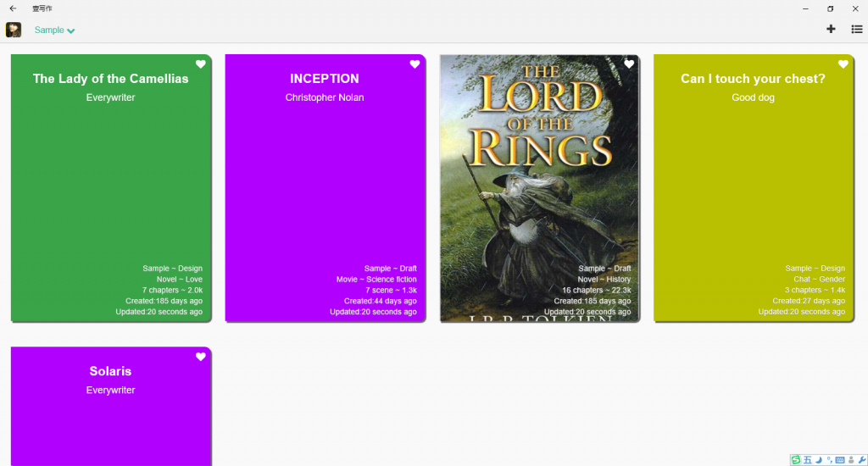Click Sogou input method S icon
868x466 pixels.
[796, 460]
